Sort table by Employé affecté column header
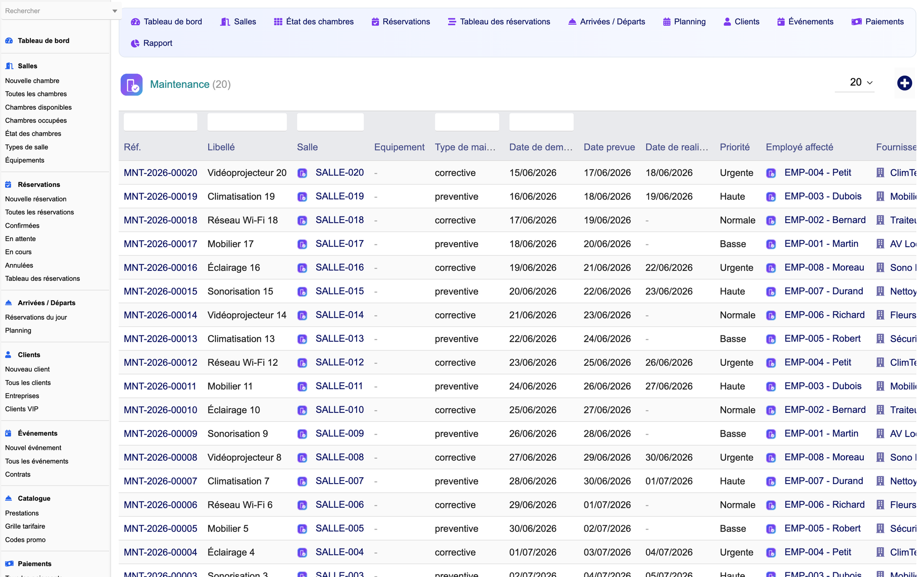This screenshot has height=577, width=924. tap(799, 147)
